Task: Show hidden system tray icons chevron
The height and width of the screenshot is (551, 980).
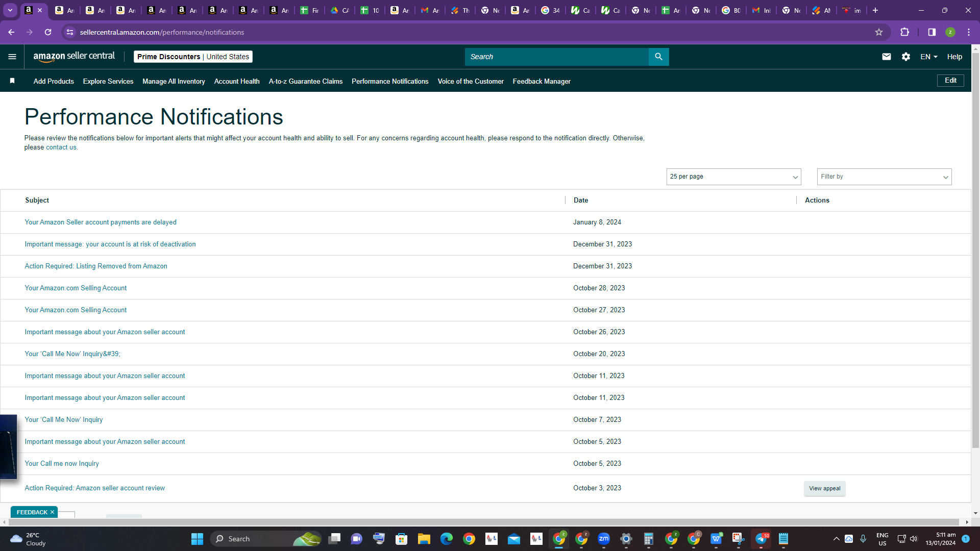Action: [836, 539]
